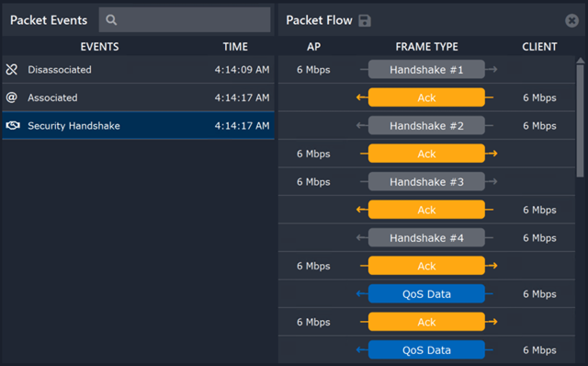Click the EVENTS column header
This screenshot has height=366, width=588.
click(x=99, y=47)
